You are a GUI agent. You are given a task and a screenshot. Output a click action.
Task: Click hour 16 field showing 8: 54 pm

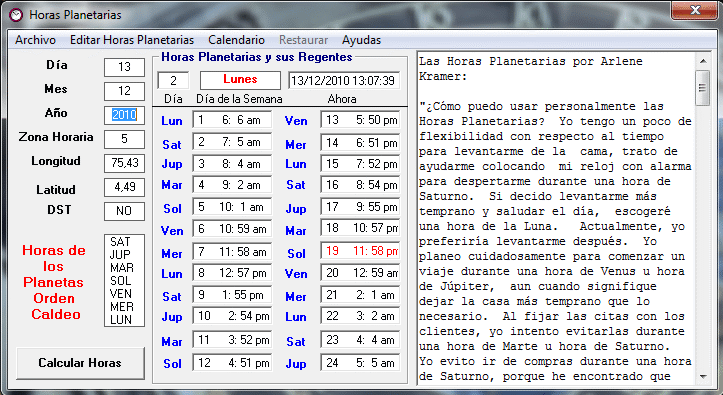click(x=361, y=185)
